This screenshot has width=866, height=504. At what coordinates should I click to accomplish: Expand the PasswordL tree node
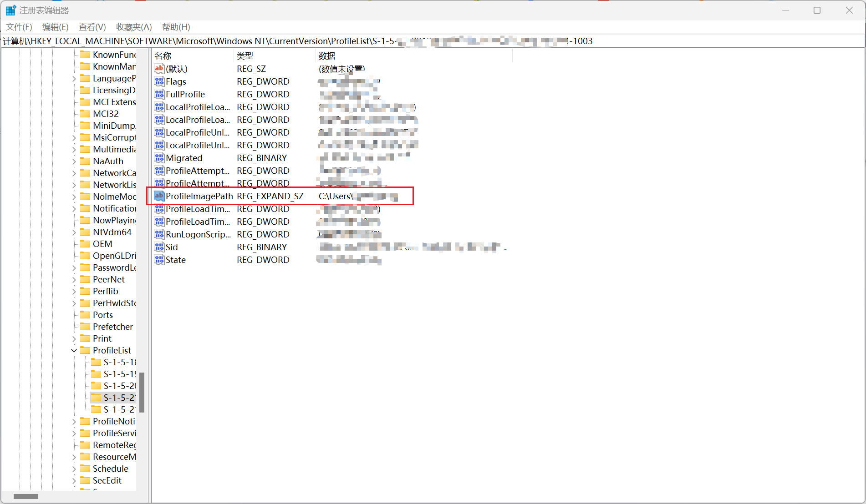[x=74, y=267]
